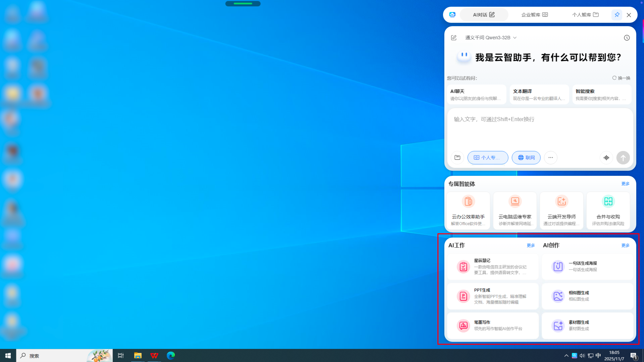Click the new chat edit icon
The width and height of the screenshot is (644, 362).
coord(453,38)
